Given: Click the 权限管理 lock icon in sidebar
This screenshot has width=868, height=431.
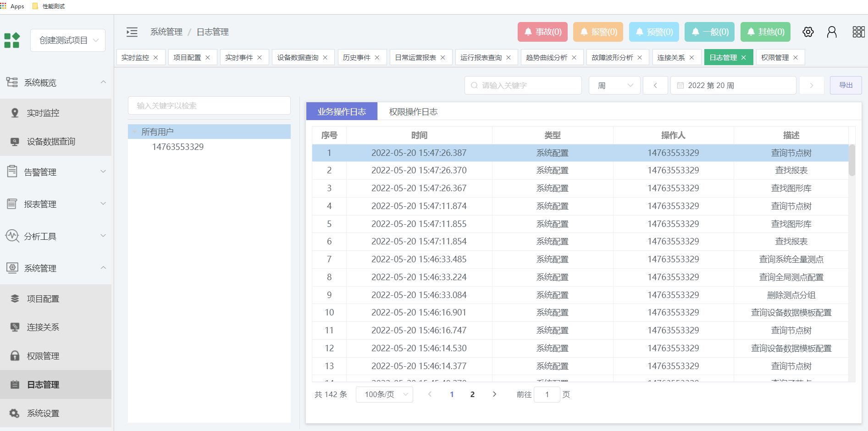Looking at the screenshot, I should pos(15,356).
